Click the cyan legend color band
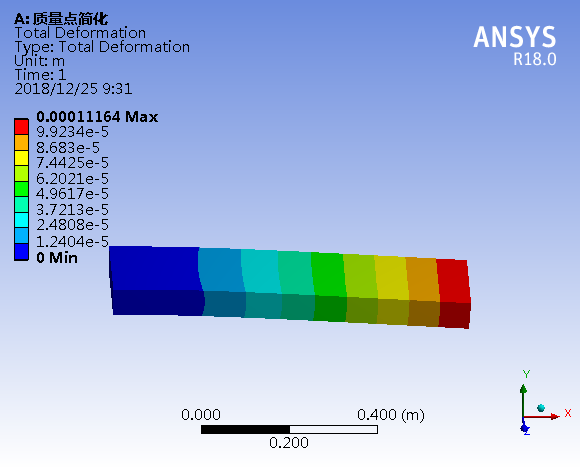Viewport: 580px width, 467px height. 21,220
